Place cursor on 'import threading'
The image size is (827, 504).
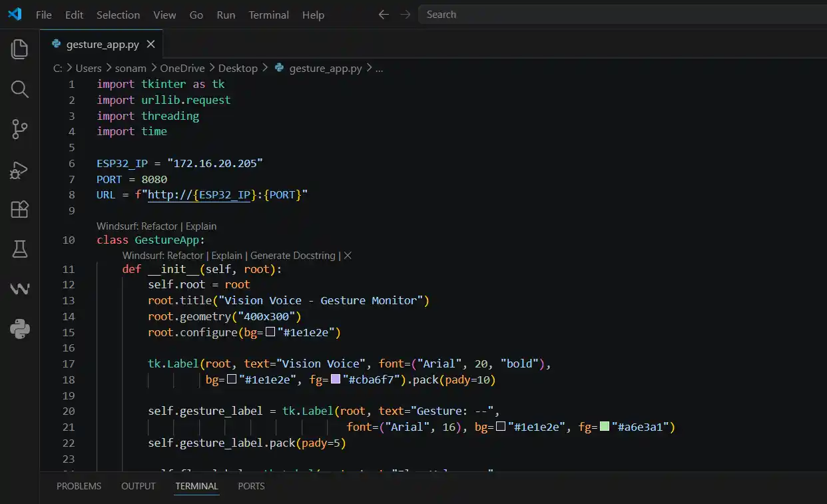[x=148, y=116]
